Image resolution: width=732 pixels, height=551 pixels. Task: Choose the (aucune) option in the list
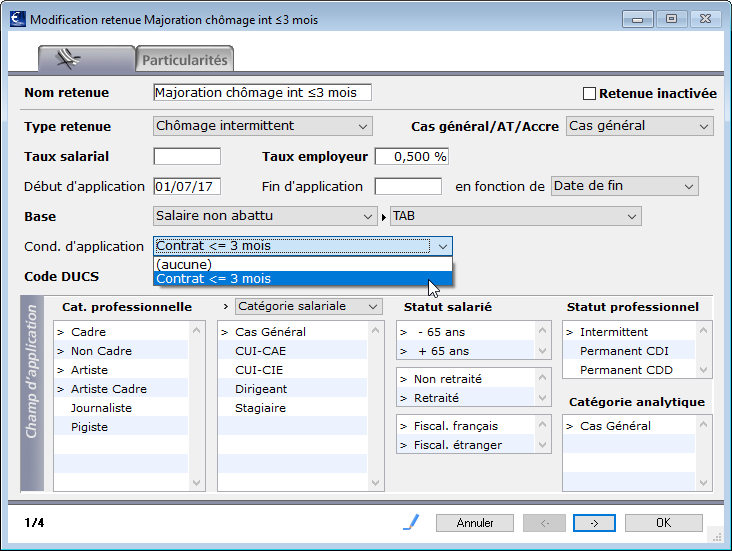click(x=303, y=264)
